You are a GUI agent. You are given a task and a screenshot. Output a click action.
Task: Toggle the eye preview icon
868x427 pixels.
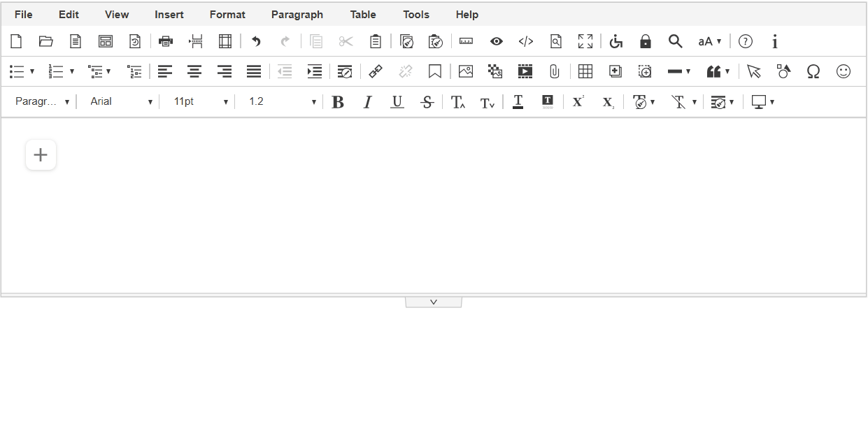coord(497,41)
